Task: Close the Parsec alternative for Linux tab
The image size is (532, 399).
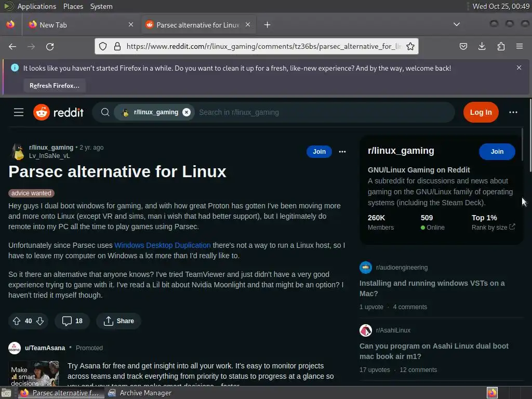Action: (248, 25)
